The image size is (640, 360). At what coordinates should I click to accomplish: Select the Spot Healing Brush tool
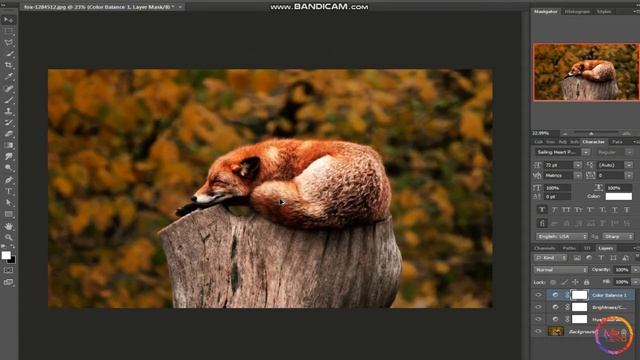(x=8, y=88)
